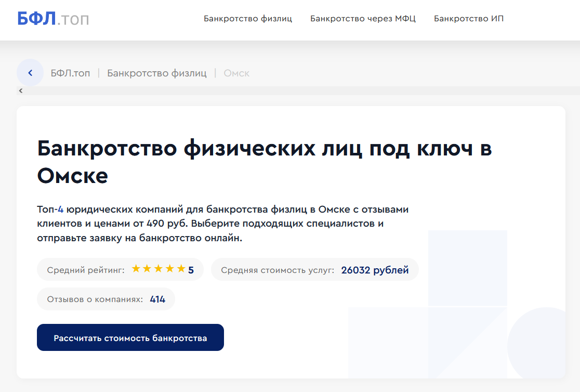Click the 26032 рублей average cost value
This screenshot has width=580, height=392.
[x=375, y=270]
